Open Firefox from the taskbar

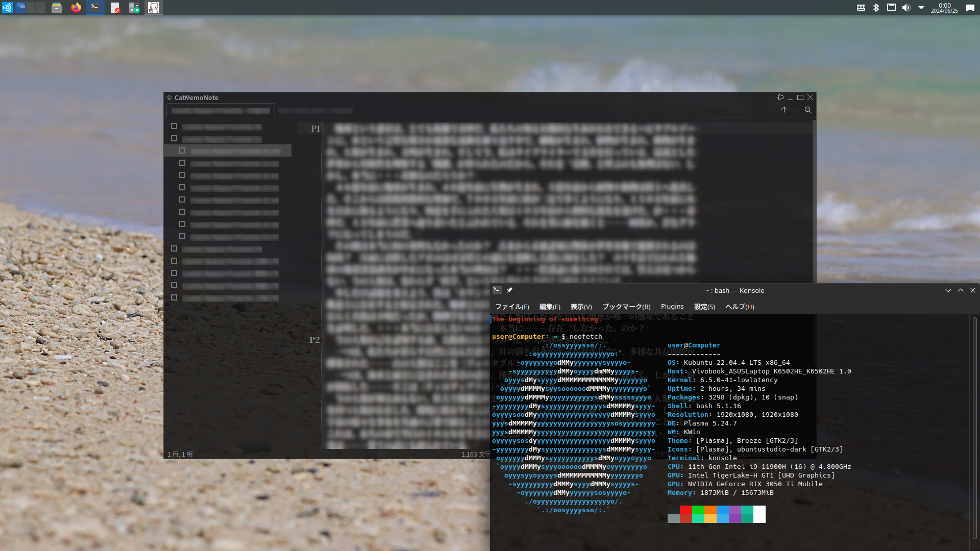(x=76, y=8)
